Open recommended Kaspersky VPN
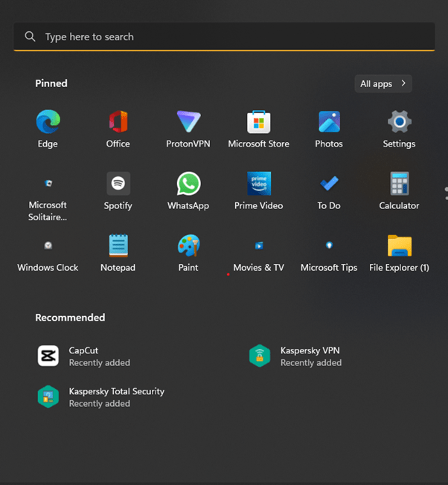The image size is (448, 485). click(295, 356)
